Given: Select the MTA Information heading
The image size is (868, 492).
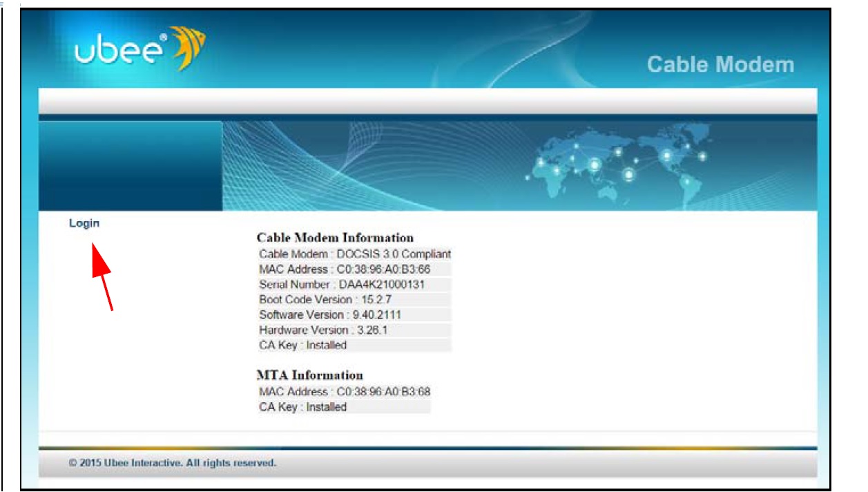Looking at the screenshot, I should [x=309, y=375].
